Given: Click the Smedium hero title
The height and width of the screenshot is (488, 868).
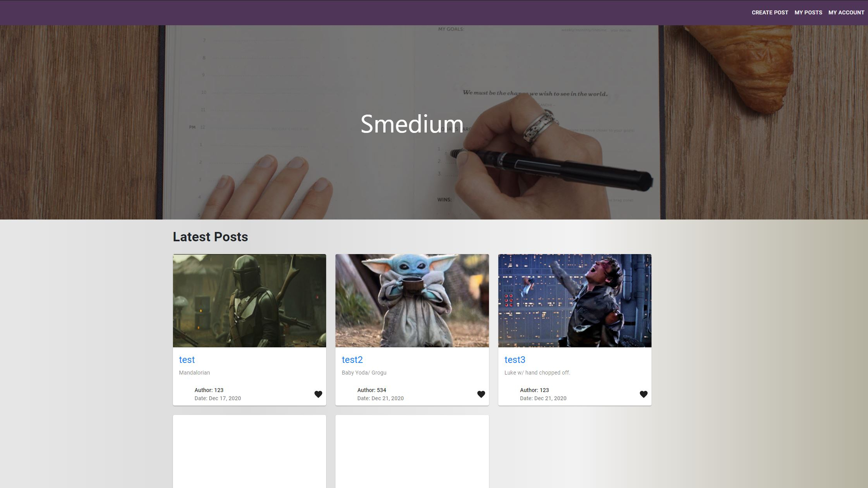Looking at the screenshot, I should (412, 124).
